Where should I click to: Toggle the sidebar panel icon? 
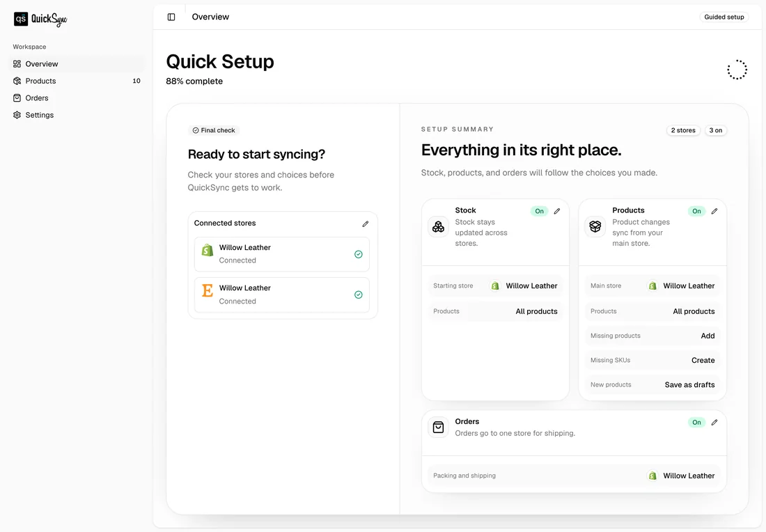[x=171, y=17]
